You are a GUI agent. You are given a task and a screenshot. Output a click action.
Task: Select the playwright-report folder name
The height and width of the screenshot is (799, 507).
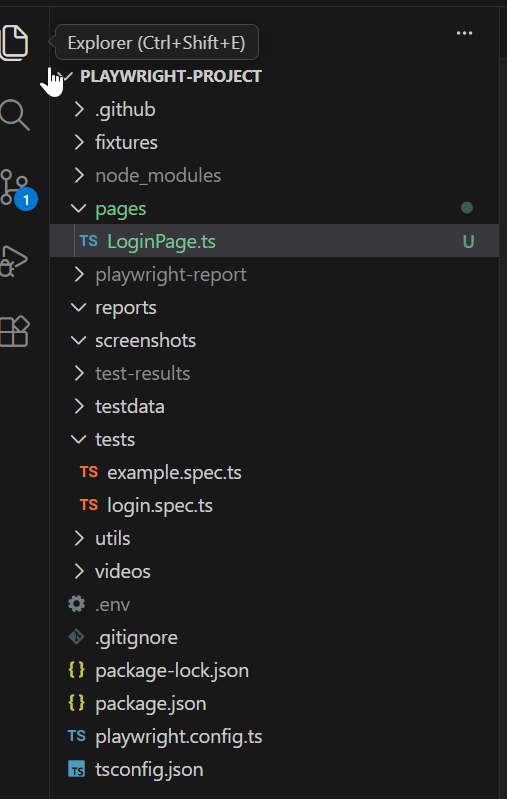click(x=171, y=275)
